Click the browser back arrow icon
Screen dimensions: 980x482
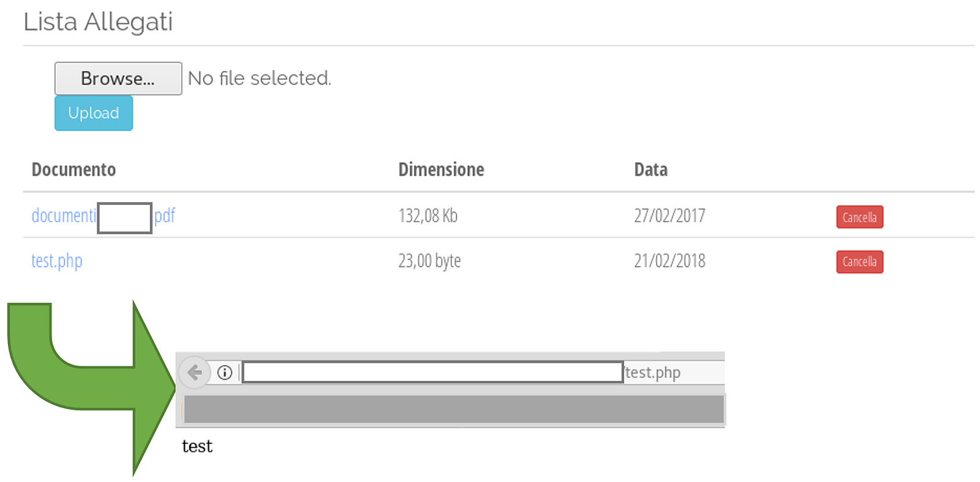click(195, 372)
